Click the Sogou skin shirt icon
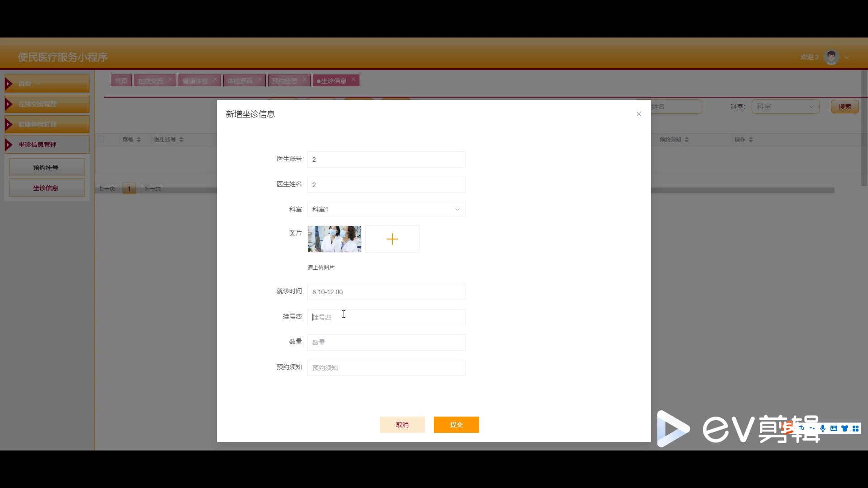This screenshot has width=868, height=488. tap(844, 428)
